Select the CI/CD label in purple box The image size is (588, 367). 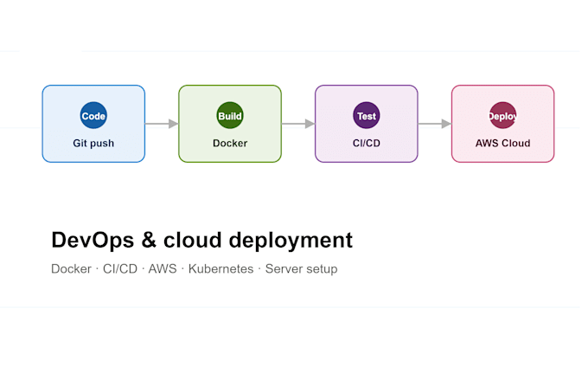pos(367,144)
